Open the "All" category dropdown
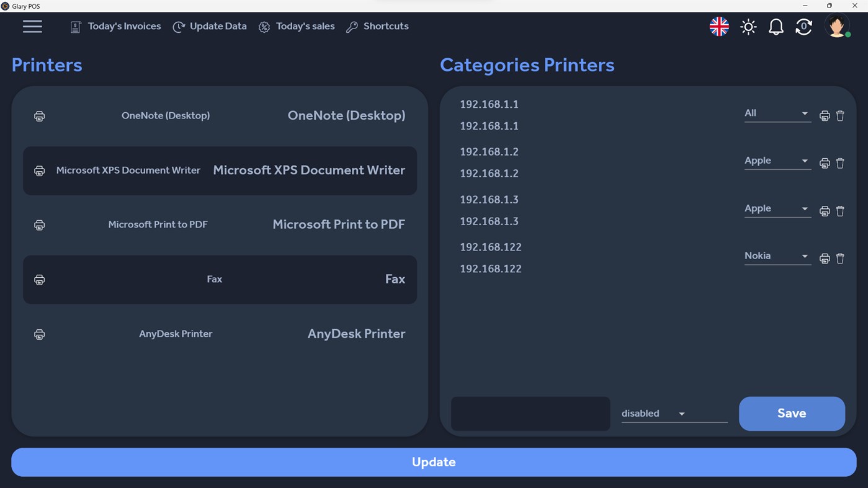The width and height of the screenshot is (868, 488). point(777,113)
